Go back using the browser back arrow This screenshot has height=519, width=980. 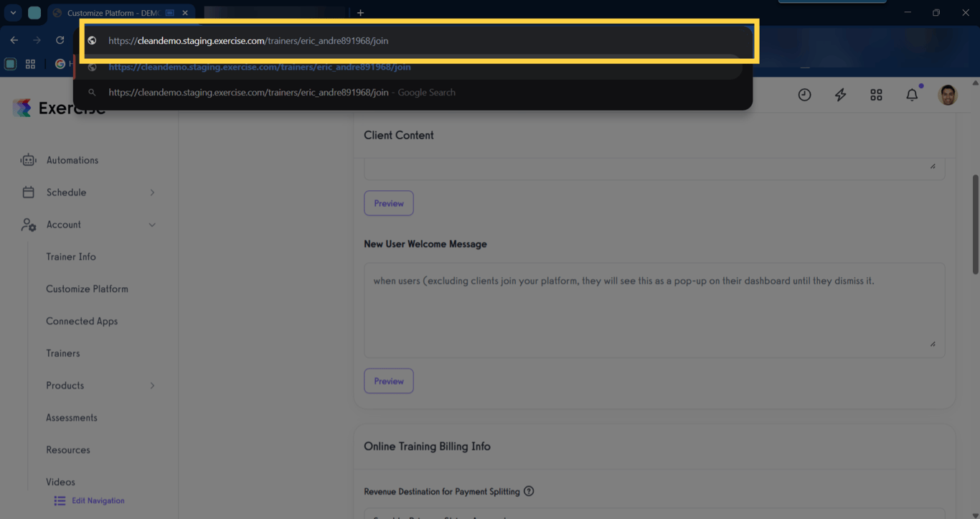14,40
